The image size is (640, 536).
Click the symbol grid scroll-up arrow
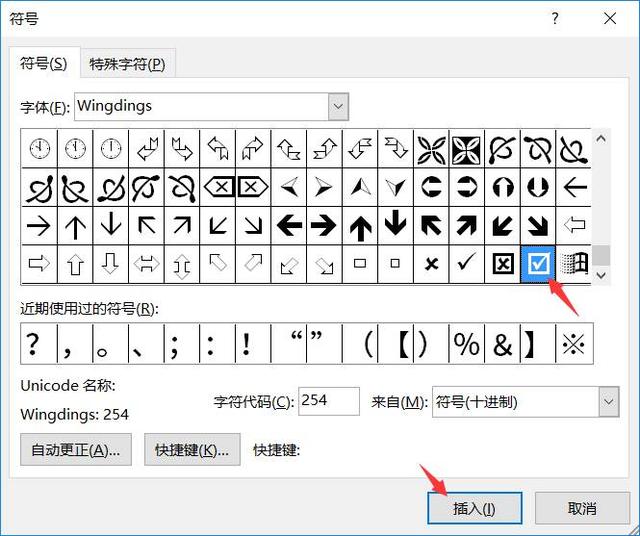pos(600,139)
